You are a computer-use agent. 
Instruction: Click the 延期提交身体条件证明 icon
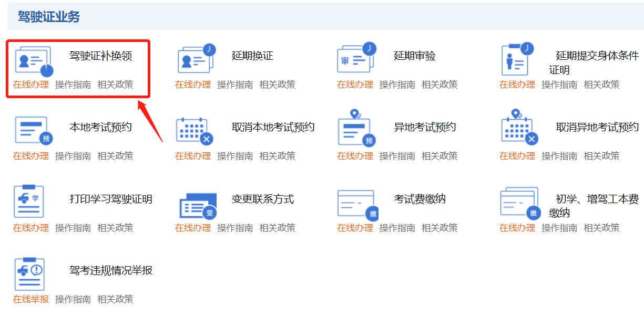coord(517,58)
